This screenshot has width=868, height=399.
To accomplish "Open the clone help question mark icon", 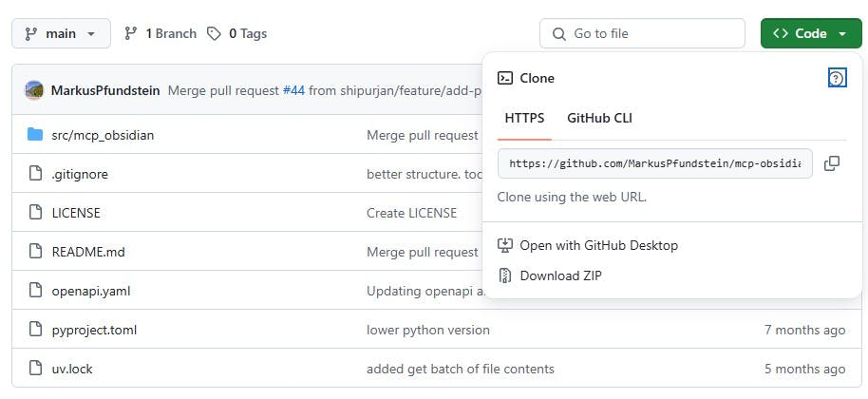I will pyautogui.click(x=837, y=78).
